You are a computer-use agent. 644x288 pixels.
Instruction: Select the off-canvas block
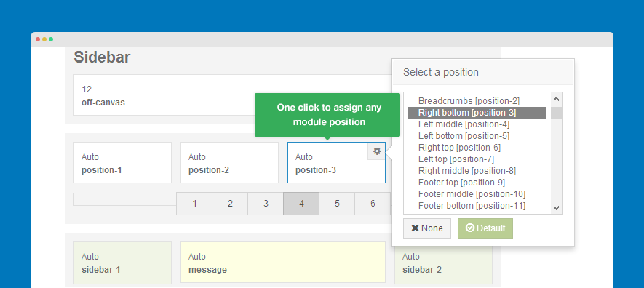(x=233, y=95)
